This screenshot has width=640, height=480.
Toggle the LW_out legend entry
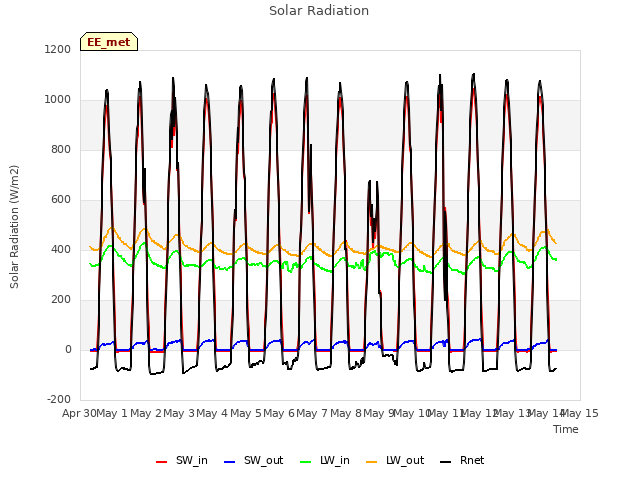395,460
